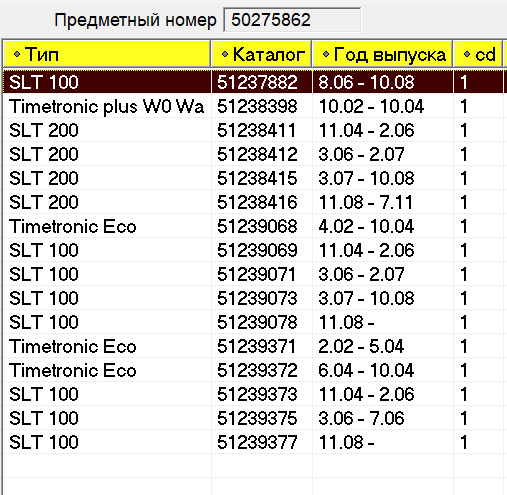
Task: Sort table by Каталог column header
Action: pyautogui.click(x=262, y=54)
